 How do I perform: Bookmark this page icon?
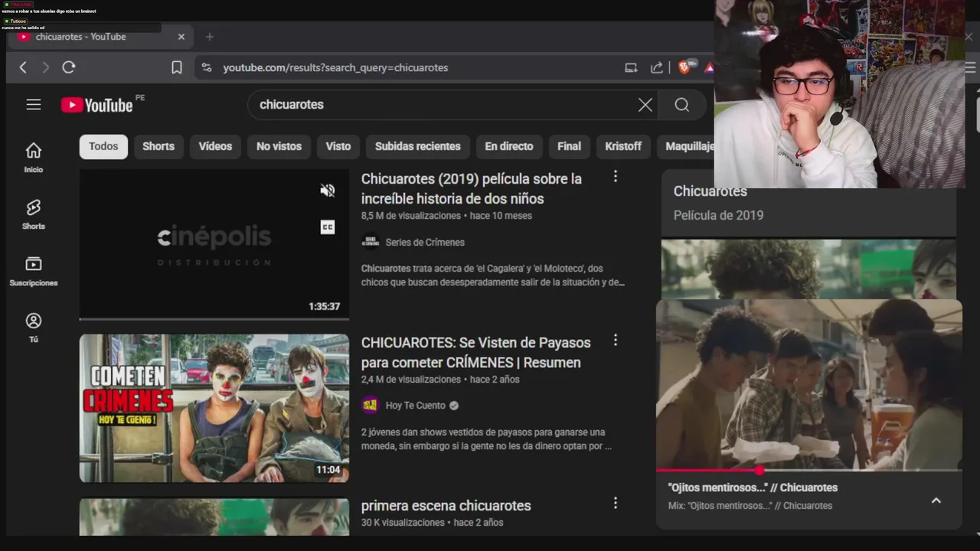[177, 67]
